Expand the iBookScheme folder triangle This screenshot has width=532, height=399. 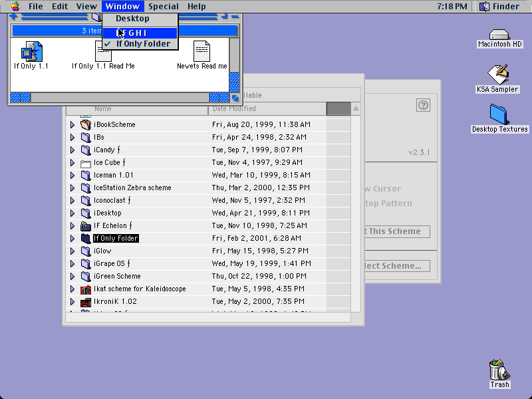[x=72, y=124]
